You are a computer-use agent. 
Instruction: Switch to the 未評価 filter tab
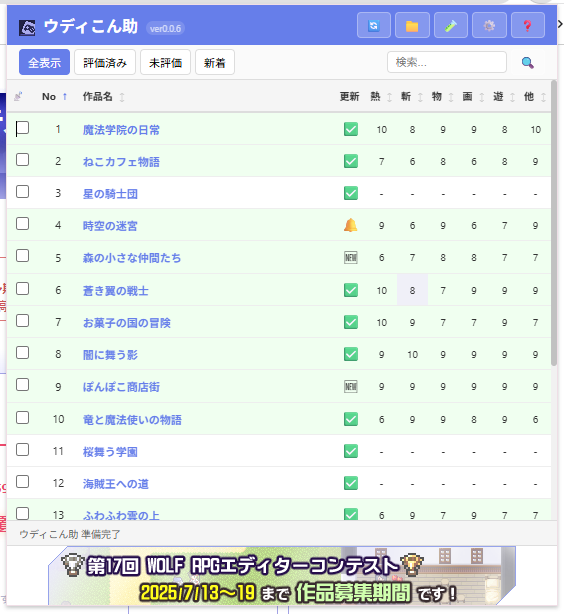click(165, 62)
